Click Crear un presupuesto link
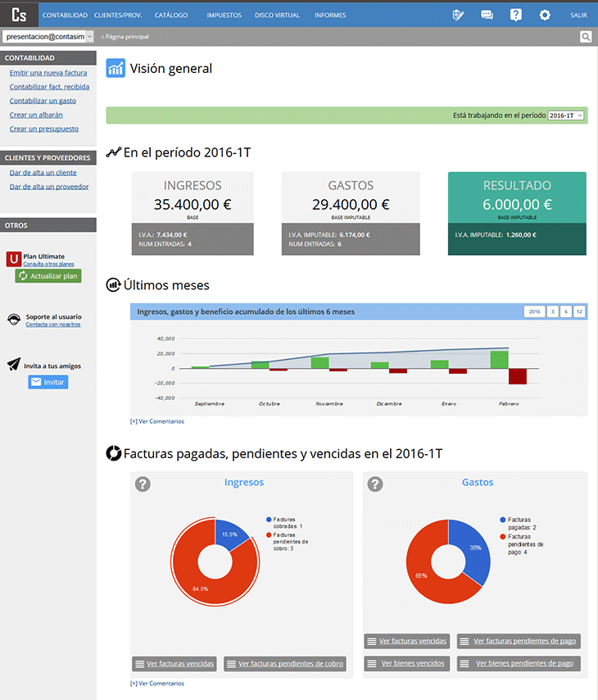This screenshot has height=700, width=598. [x=44, y=129]
